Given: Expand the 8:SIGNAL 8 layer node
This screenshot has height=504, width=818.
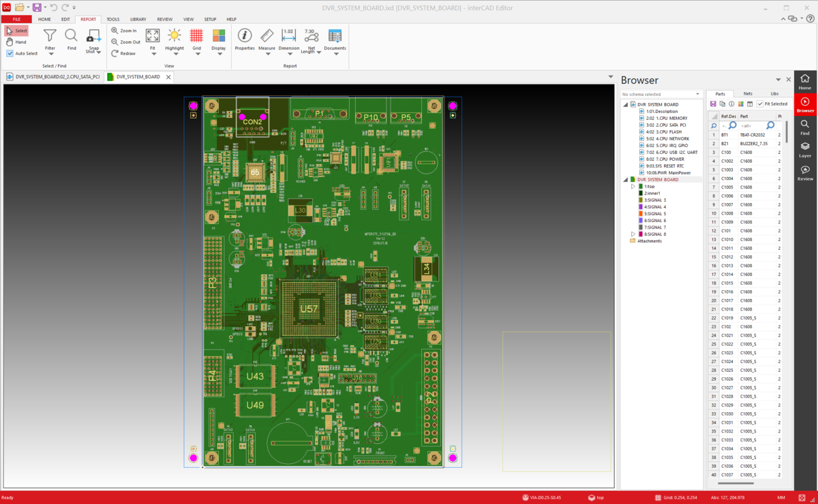Looking at the screenshot, I should [633, 234].
